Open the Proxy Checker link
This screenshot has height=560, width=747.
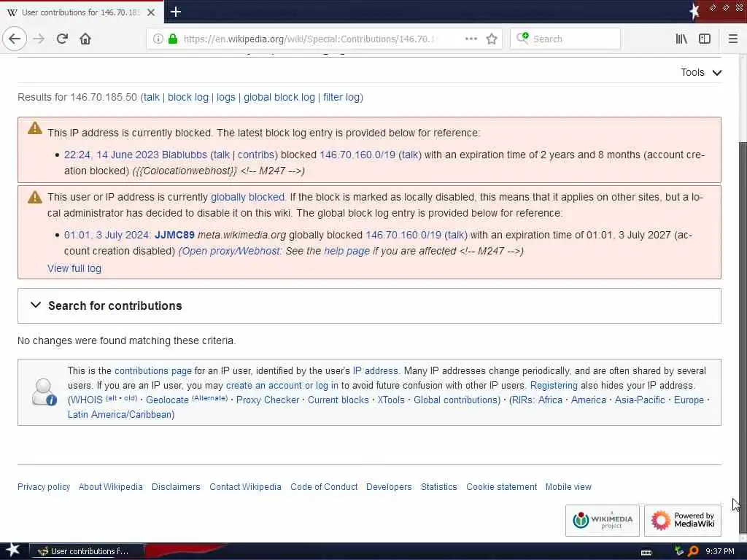pyautogui.click(x=268, y=400)
